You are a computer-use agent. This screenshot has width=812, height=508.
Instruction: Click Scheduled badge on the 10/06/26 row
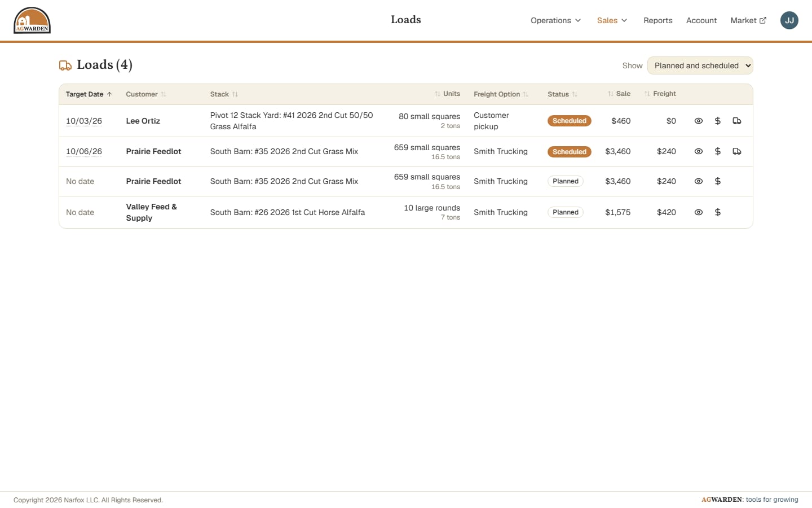point(570,152)
